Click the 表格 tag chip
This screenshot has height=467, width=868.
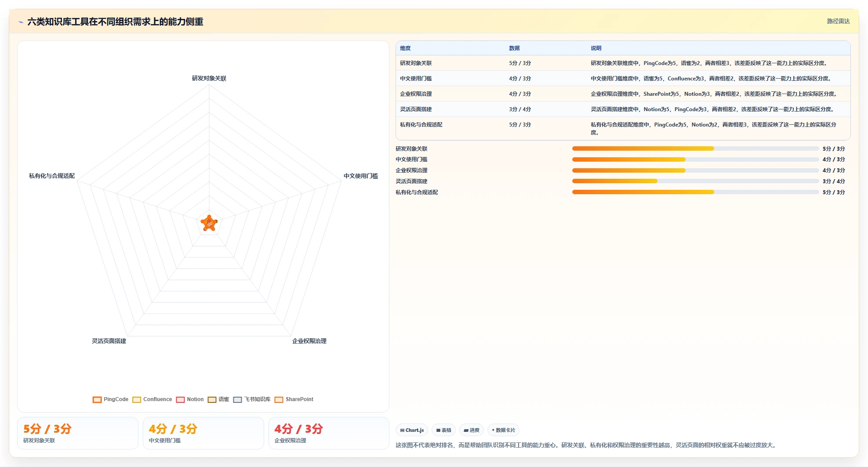tap(444, 430)
